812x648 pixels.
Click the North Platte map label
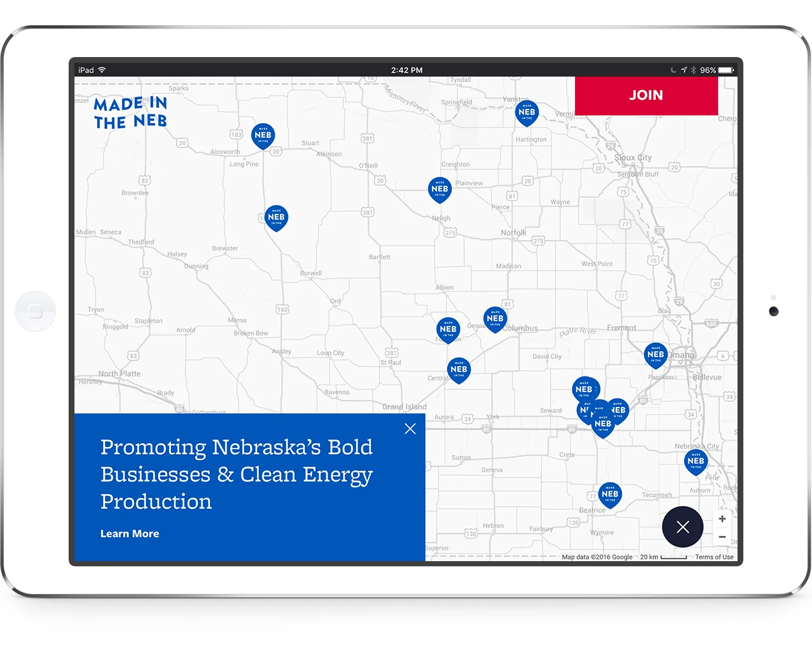(x=119, y=374)
